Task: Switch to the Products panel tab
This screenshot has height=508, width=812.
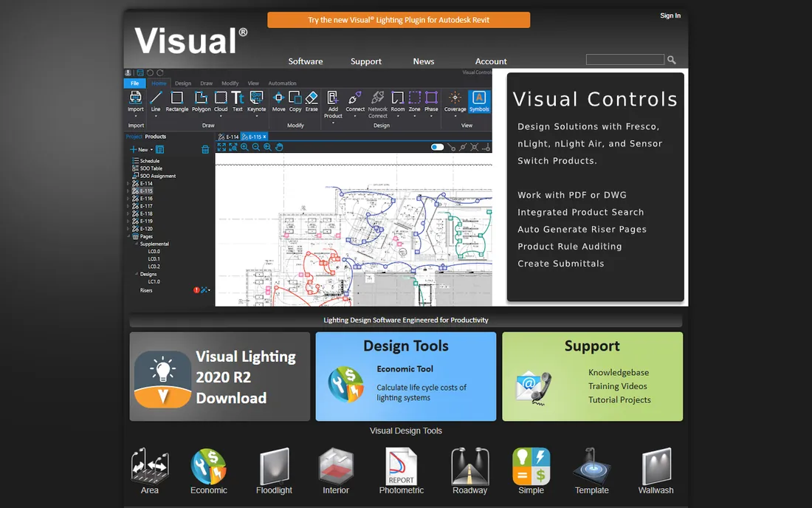Action: (x=155, y=137)
